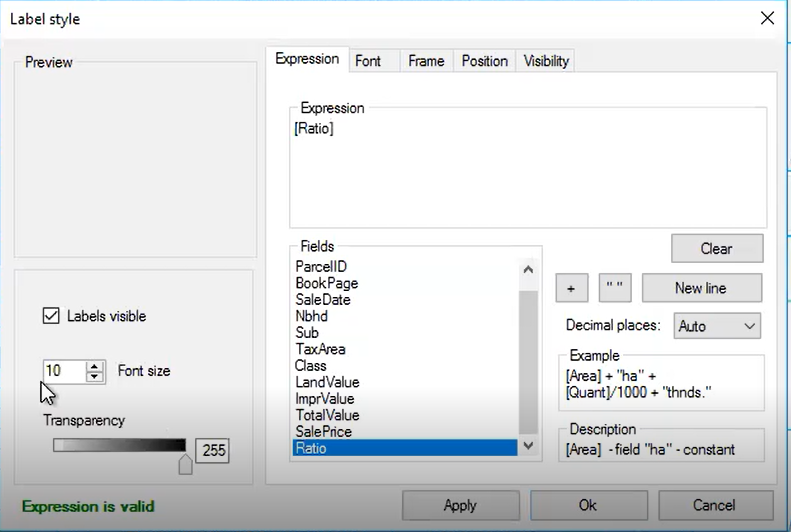Image resolution: width=791 pixels, height=532 pixels.
Task: Click the Fields list scrollbar thumb
Action: tap(528, 362)
